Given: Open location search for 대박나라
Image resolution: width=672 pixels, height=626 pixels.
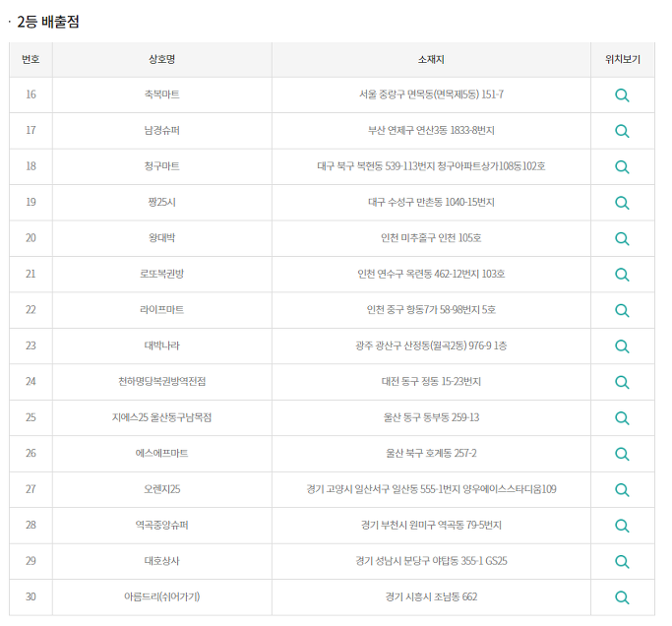Looking at the screenshot, I should pos(622,346).
